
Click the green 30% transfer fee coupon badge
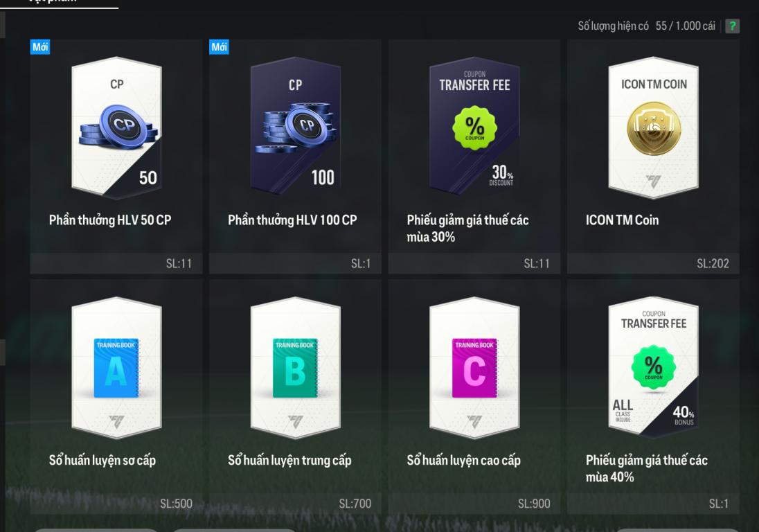click(x=474, y=127)
